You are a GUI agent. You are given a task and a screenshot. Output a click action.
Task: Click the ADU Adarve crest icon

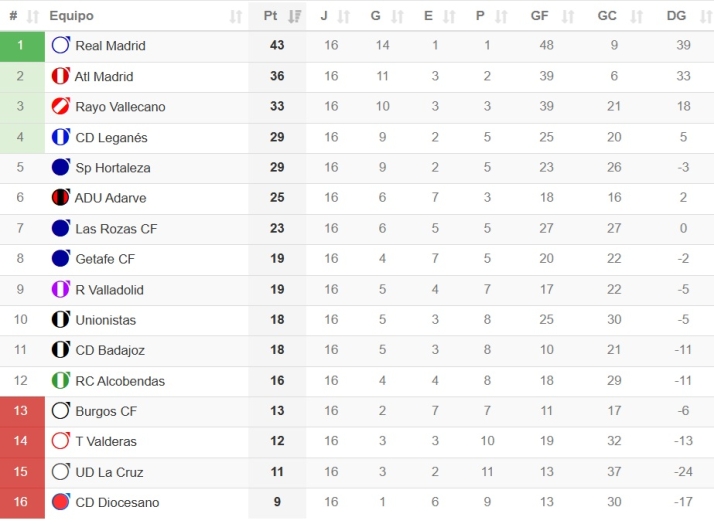[x=60, y=198]
